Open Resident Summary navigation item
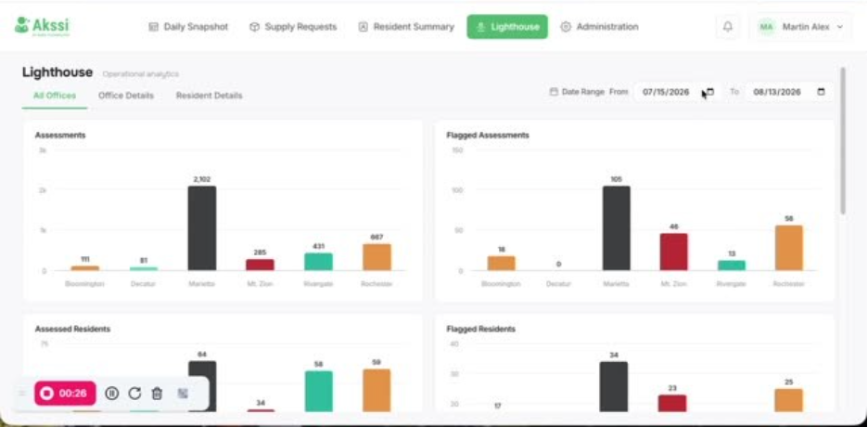The height and width of the screenshot is (427, 868). click(407, 27)
